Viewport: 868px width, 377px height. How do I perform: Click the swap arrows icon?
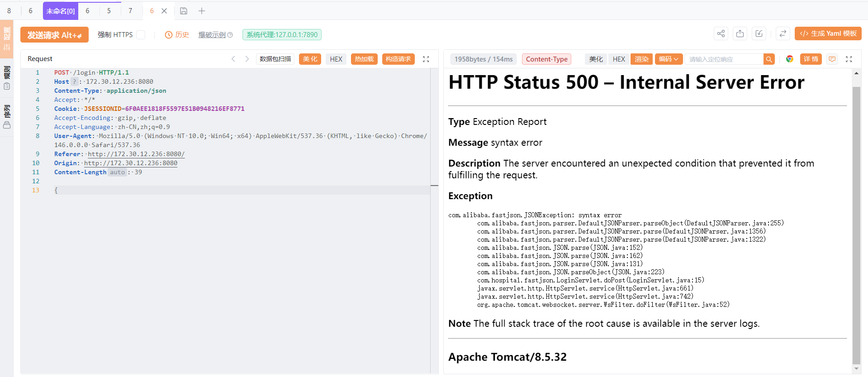(x=783, y=33)
